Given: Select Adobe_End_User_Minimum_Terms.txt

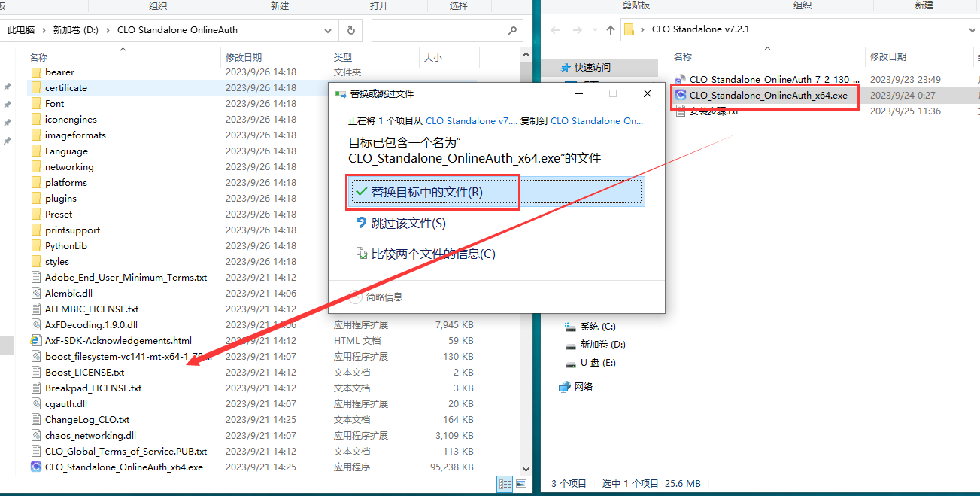Looking at the screenshot, I should point(126,278).
